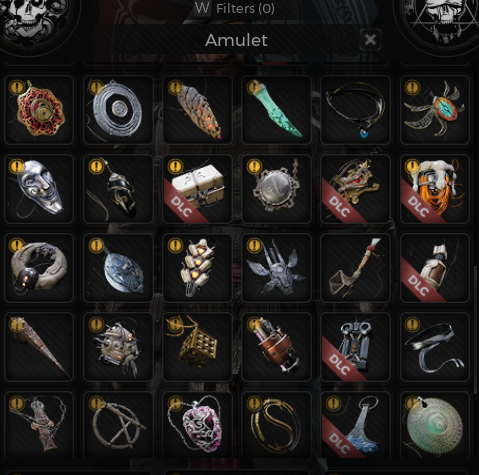
Task: Click the Amulet header title bar
Action: tap(236, 40)
